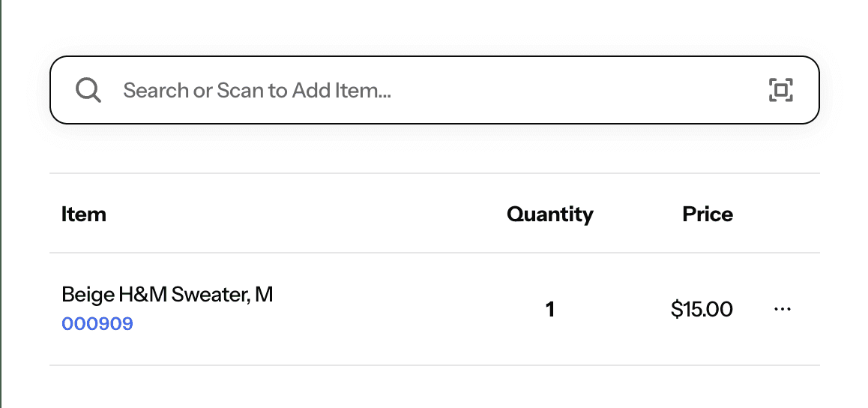The image size is (868, 408).
Task: Open item SKU link 000909
Action: 97,324
